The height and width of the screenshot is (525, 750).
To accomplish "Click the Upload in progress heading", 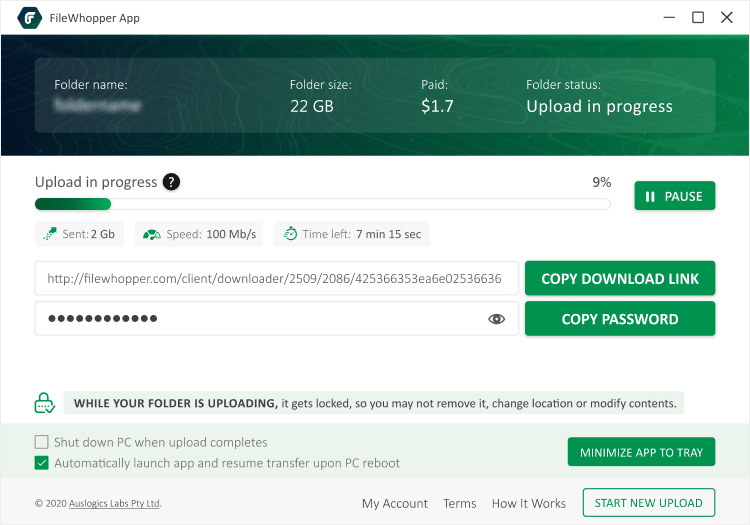I will [96, 182].
